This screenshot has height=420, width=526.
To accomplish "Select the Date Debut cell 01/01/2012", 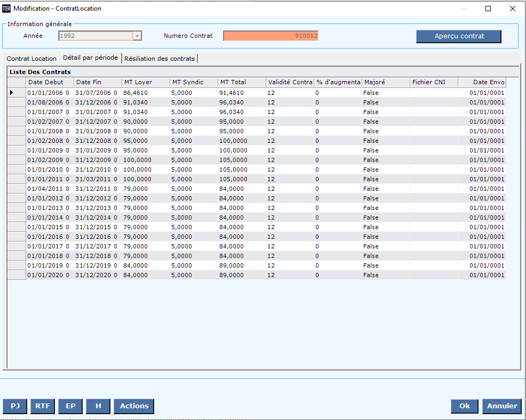I will coord(50,198).
